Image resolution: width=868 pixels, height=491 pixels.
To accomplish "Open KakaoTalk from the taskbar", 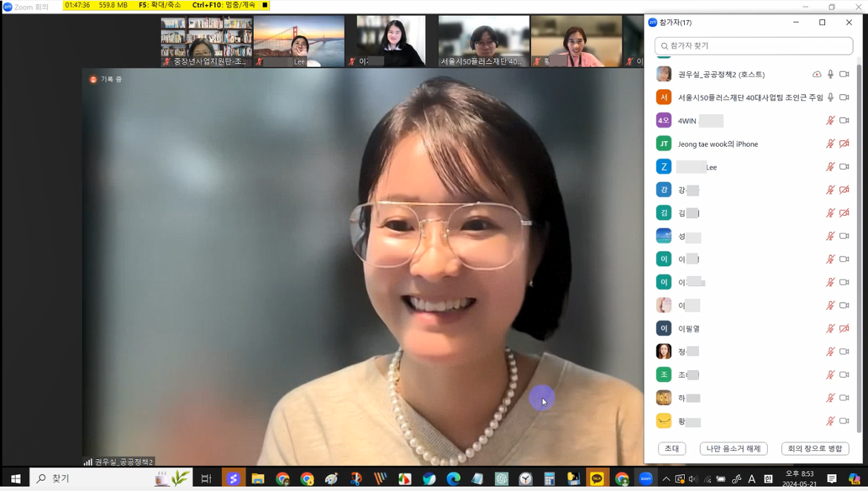I will coord(596,479).
